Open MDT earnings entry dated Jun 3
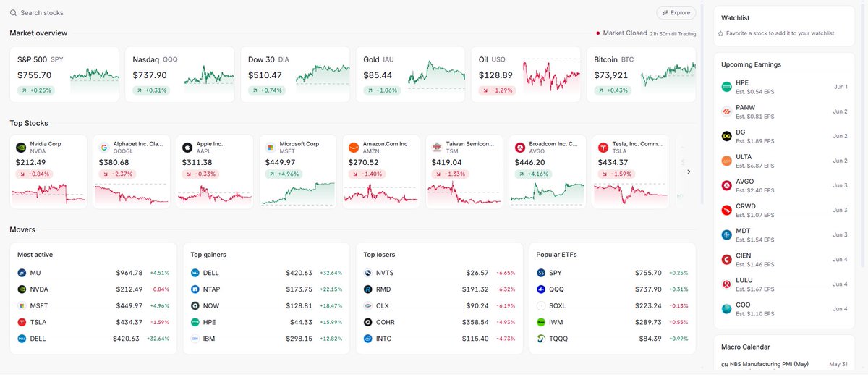The height and width of the screenshot is (377, 868). tap(784, 234)
